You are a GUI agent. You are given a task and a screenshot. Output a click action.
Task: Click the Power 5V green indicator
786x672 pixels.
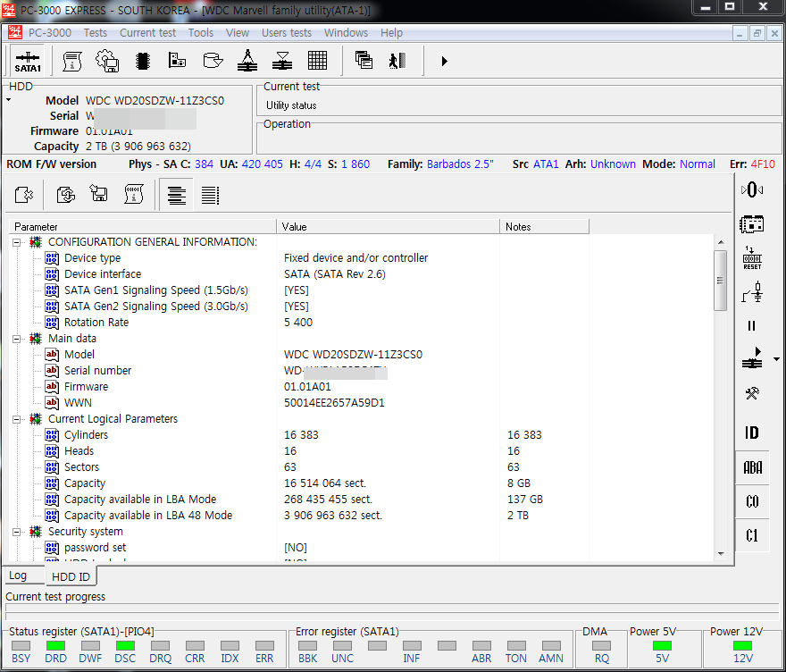click(x=662, y=645)
